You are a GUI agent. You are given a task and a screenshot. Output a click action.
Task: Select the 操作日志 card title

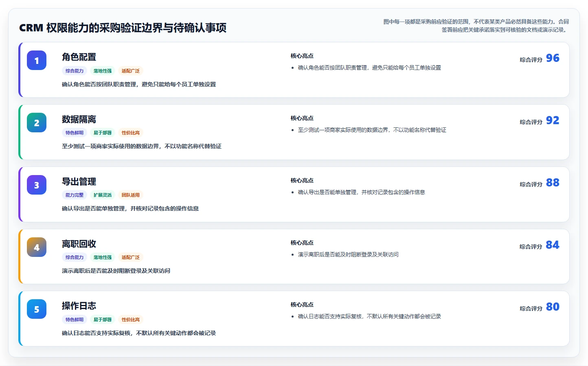click(x=79, y=306)
